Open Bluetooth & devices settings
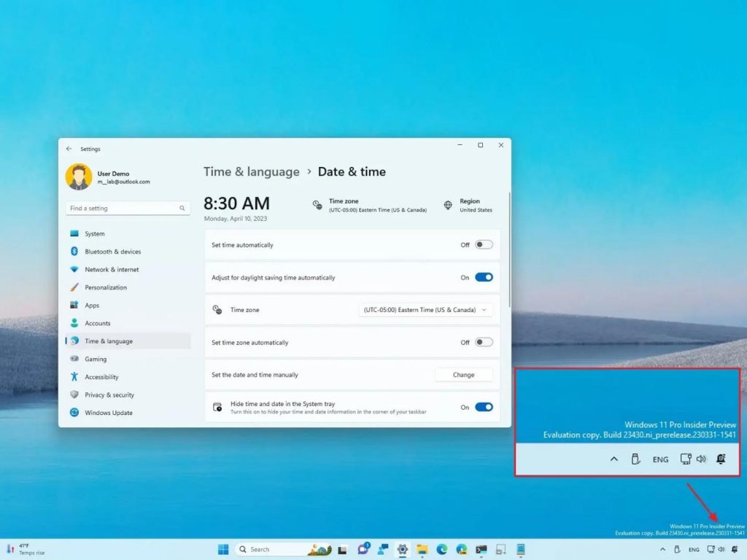This screenshot has height=560, width=747. 128,252
